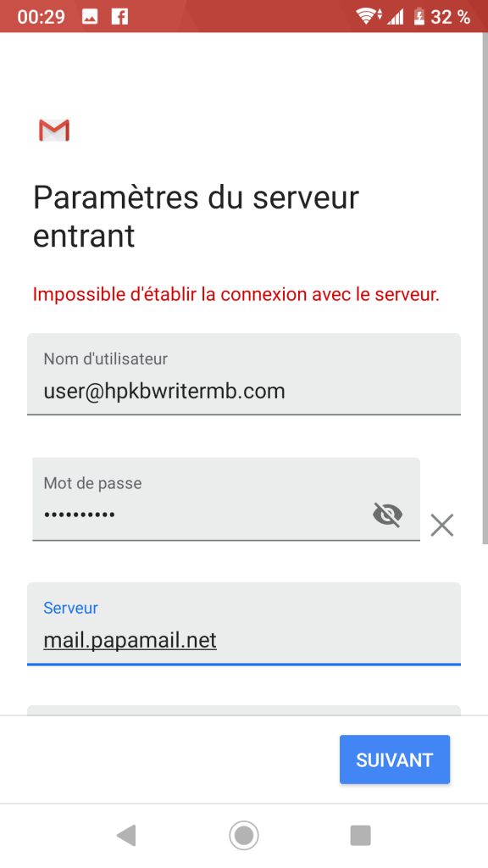
Task: Tap the 00:29 clock in status bar
Action: tap(41, 17)
